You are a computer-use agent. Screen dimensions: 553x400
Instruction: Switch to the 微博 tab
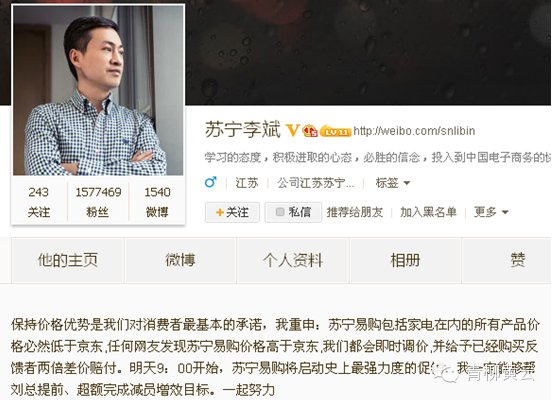[x=180, y=260]
